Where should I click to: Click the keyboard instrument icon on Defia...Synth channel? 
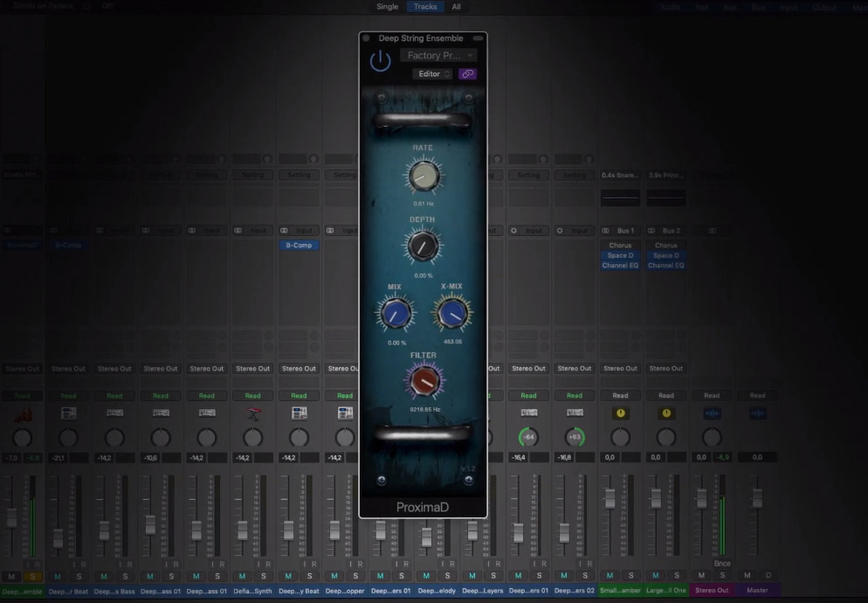click(252, 412)
